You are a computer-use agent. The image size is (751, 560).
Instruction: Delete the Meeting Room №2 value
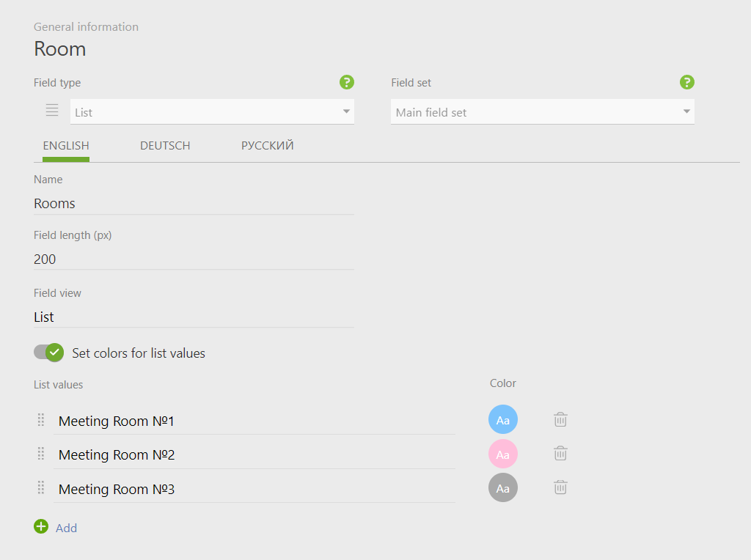(x=560, y=453)
